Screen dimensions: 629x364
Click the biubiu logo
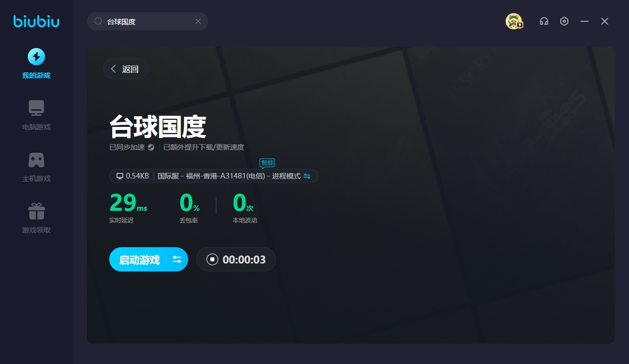click(x=36, y=21)
